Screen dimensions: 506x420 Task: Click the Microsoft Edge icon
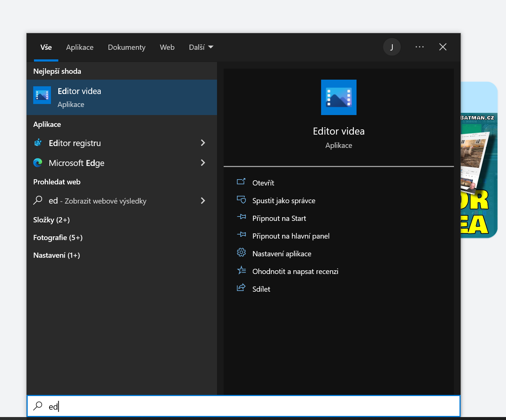(x=38, y=163)
